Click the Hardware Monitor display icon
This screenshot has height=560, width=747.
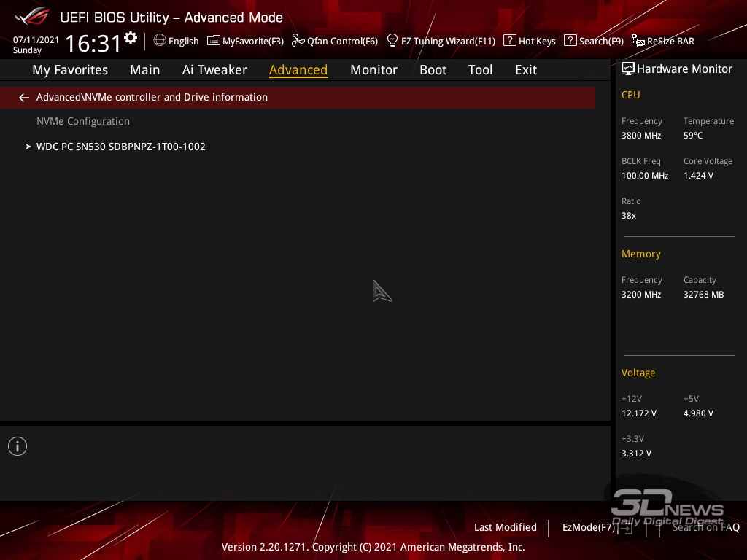point(628,69)
